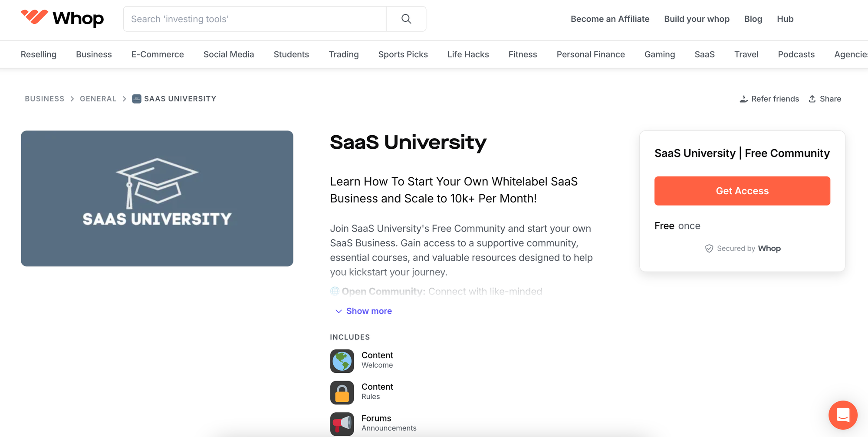Click the SaaS University banner image
This screenshot has height=437, width=868.
pyautogui.click(x=157, y=199)
